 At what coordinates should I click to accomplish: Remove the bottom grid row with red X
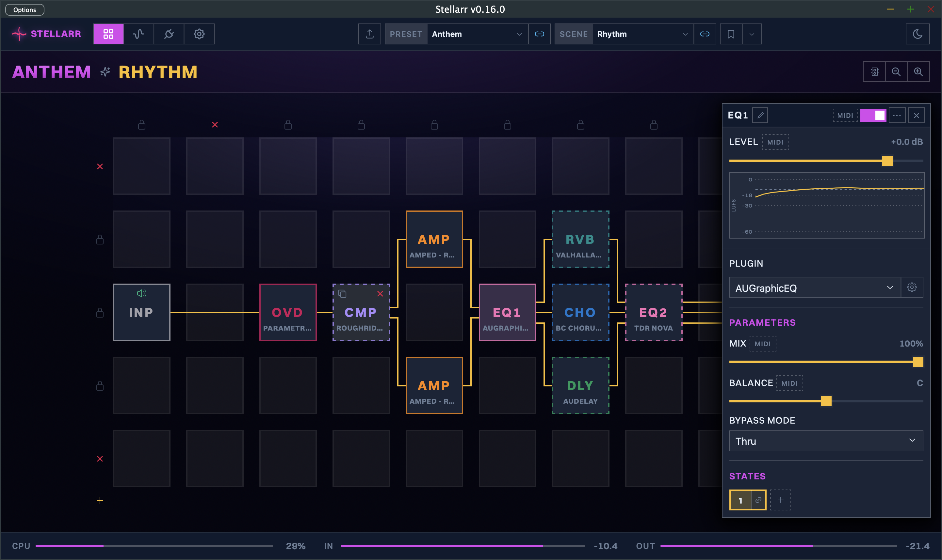(100, 459)
